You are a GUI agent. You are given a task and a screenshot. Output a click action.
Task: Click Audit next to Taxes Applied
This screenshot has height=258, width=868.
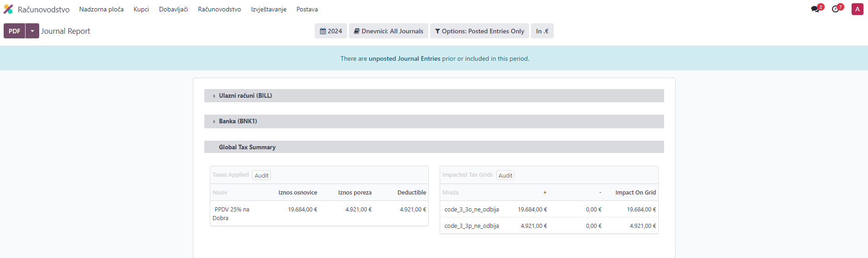[261, 175]
